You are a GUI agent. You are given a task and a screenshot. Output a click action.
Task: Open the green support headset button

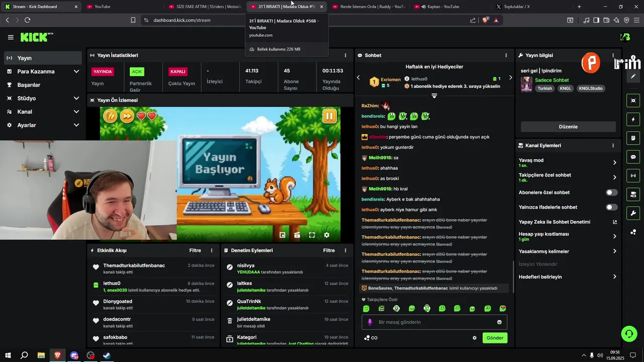pos(629,333)
